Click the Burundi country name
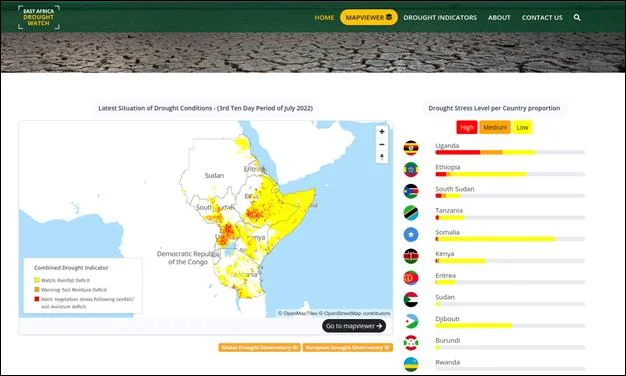Image resolution: width=626 pixels, height=376 pixels. point(448,340)
